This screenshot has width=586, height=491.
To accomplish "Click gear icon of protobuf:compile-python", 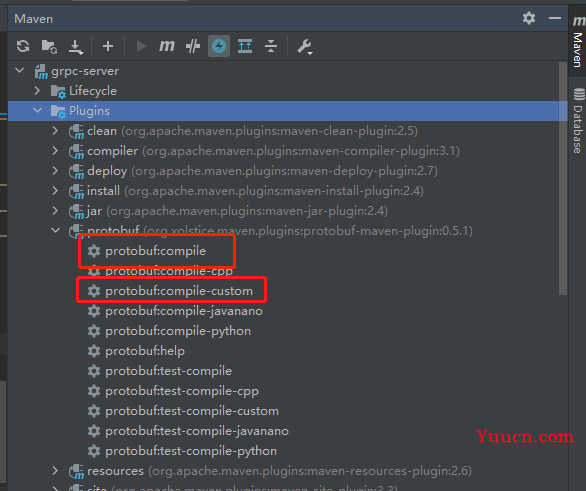I will (94, 331).
